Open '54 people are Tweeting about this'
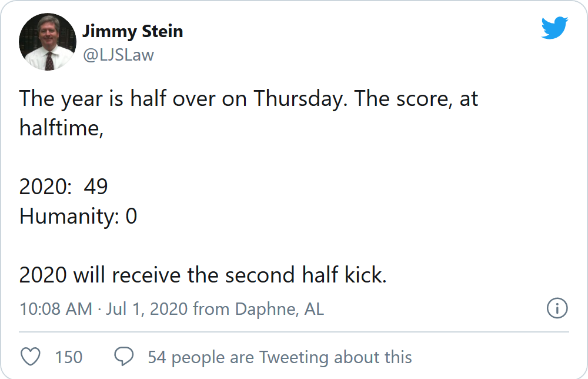Image resolution: width=588 pixels, height=379 pixels. (x=280, y=357)
